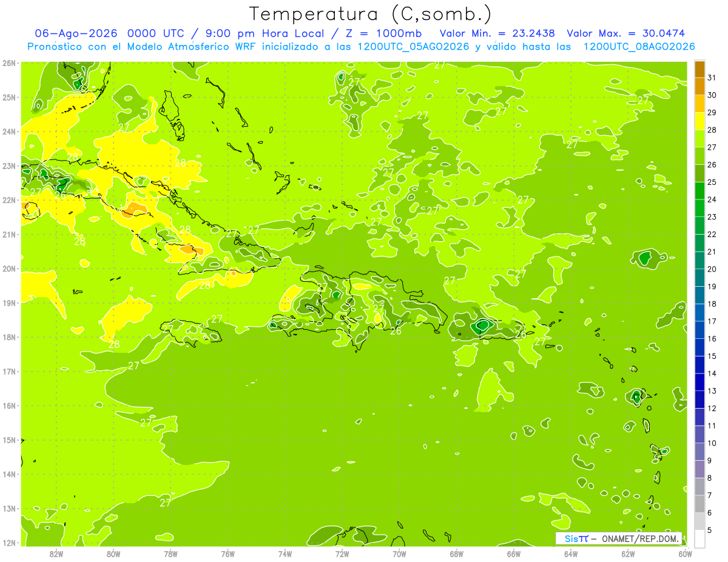
Task: Select the "Valor Min. = 23.2438" value
Action: (497, 33)
